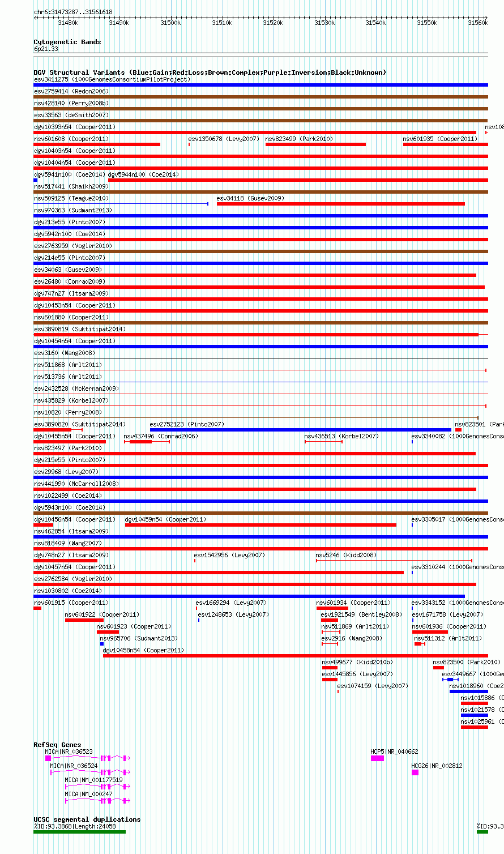Screen dimensions: 504x854
Task: Select esv1074159 (Levy2007) label
Action: [373, 686]
